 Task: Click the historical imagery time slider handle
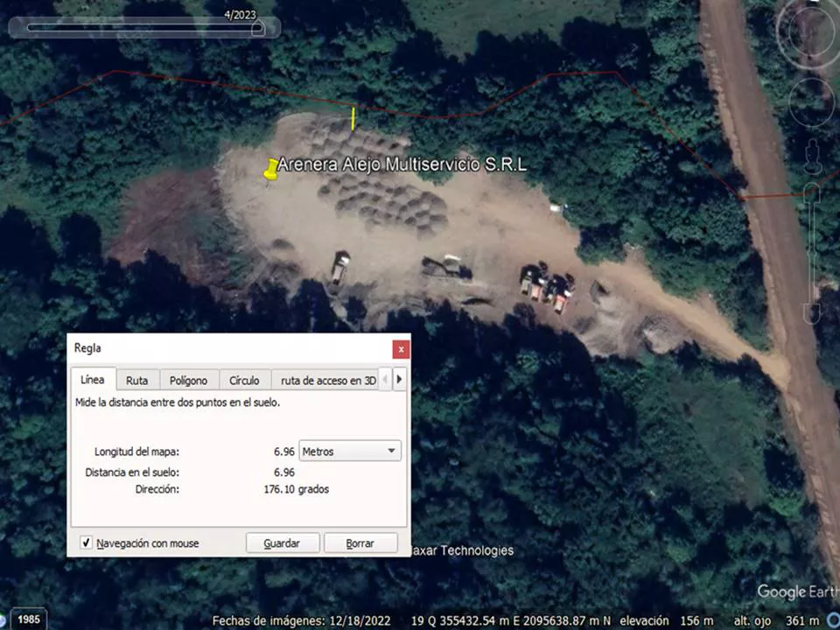(257, 28)
